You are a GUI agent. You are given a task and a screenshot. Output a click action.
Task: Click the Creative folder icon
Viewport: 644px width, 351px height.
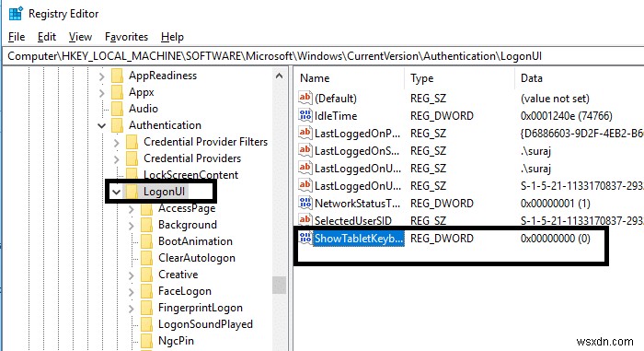146,275
